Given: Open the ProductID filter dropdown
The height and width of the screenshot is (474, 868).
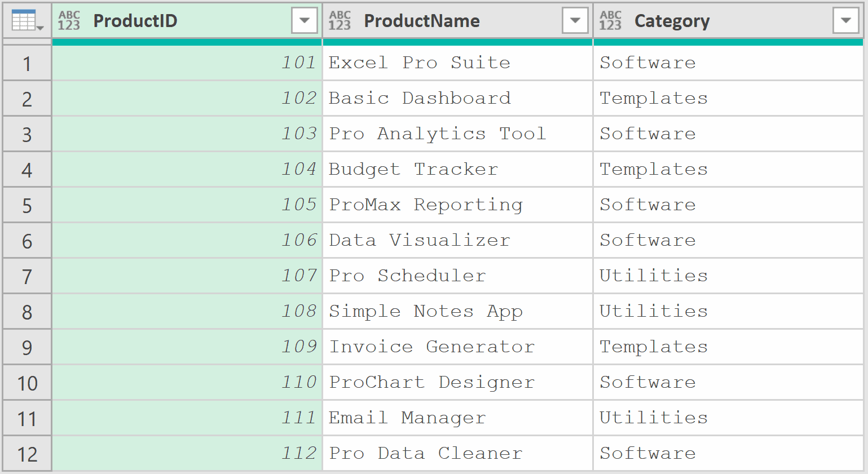Looking at the screenshot, I should (x=305, y=20).
